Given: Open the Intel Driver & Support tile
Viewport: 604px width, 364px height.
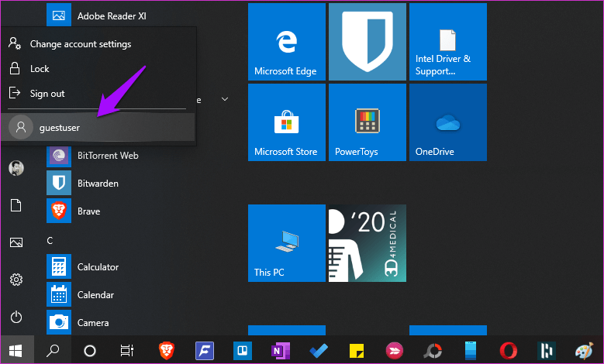Looking at the screenshot, I should pyautogui.click(x=448, y=42).
